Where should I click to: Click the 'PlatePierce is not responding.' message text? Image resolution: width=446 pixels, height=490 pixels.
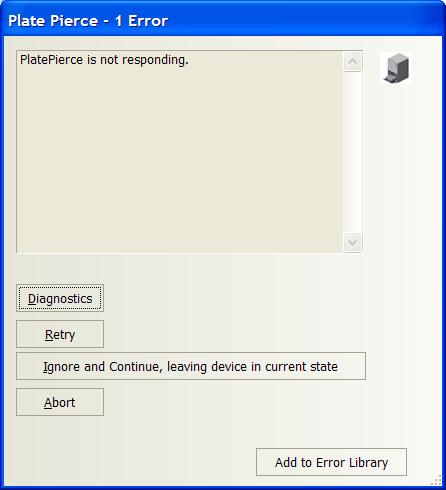pyautogui.click(x=104, y=60)
